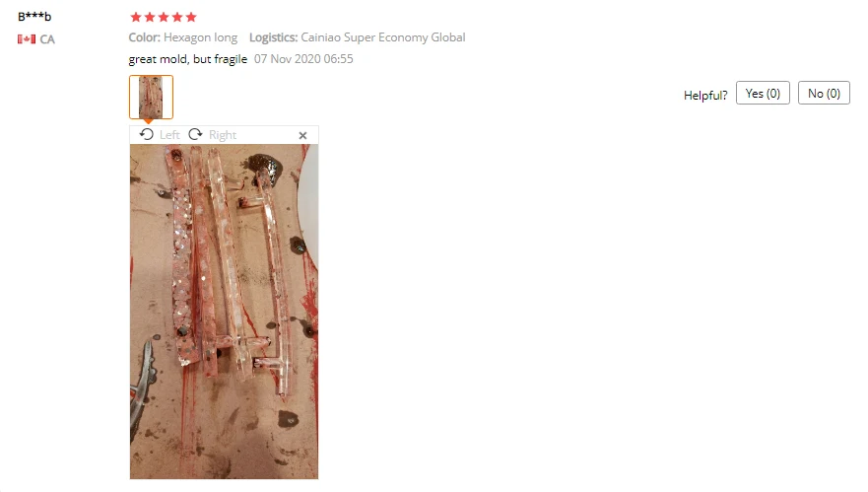Screen dimensions: 868x492
Task: Click the Canada flag icon
Action: [x=27, y=39]
